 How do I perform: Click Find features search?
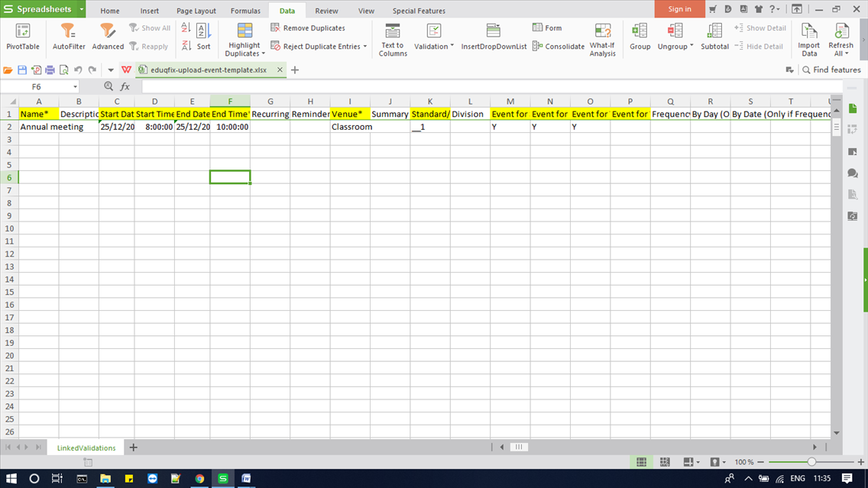pyautogui.click(x=831, y=69)
